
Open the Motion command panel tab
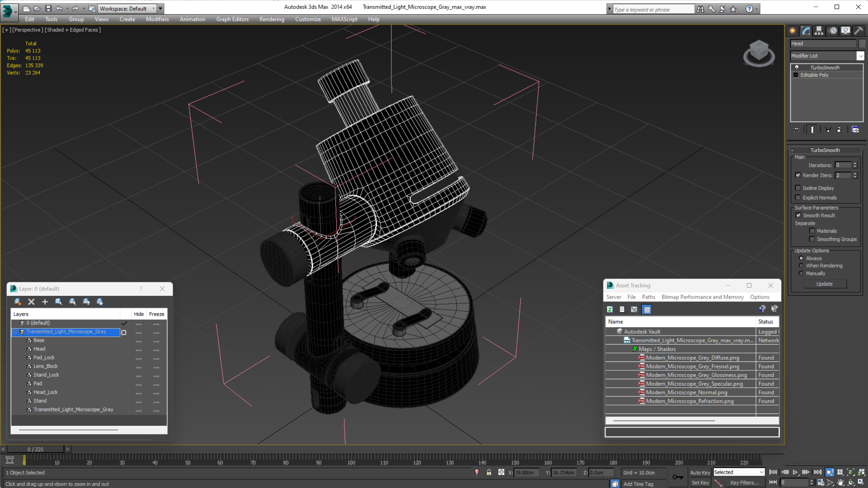coord(833,31)
